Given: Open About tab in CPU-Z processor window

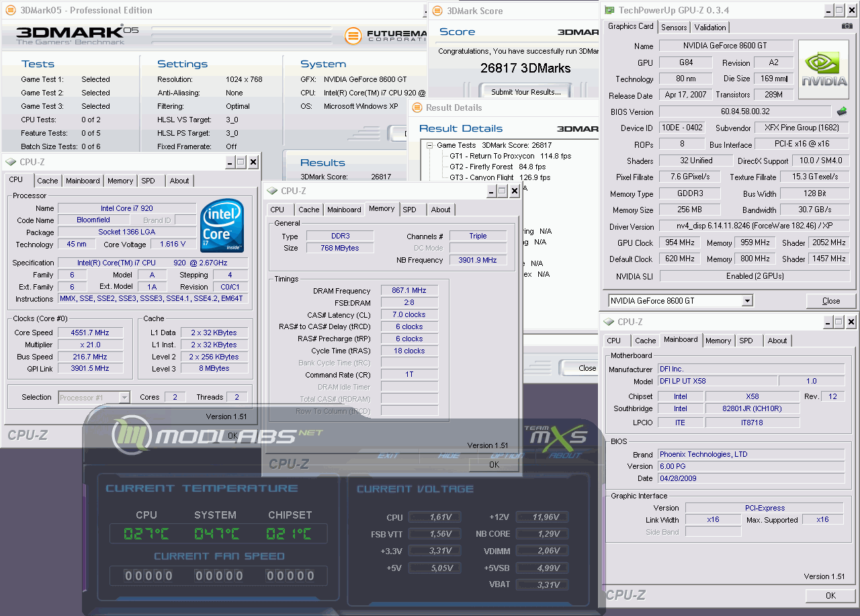Looking at the screenshot, I should pos(179,181).
